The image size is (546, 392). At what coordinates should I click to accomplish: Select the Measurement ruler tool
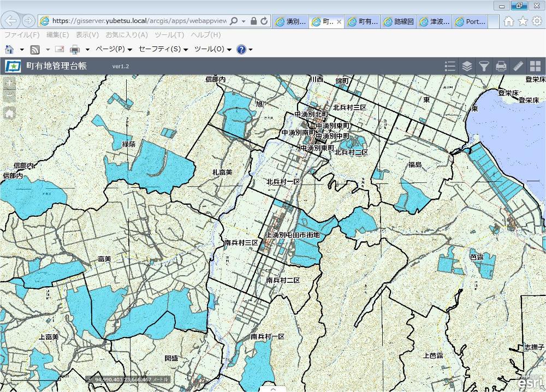518,67
